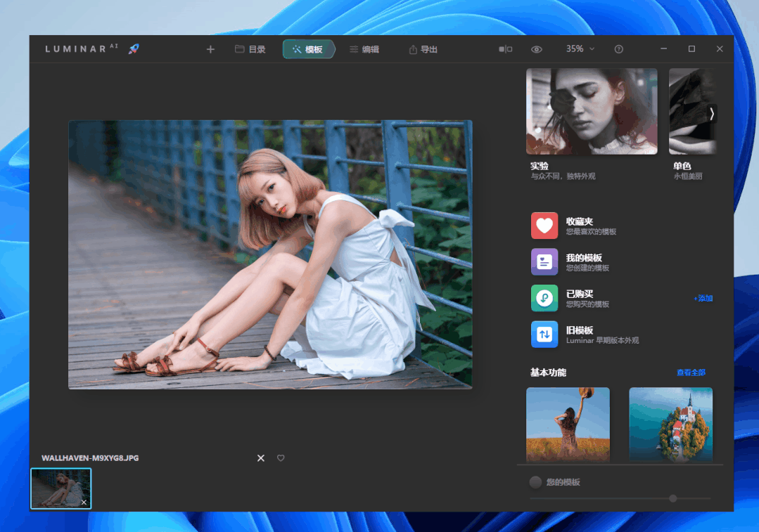Screen dimensions: 759x532
Task: Click the X next to the filename
Action: pyautogui.click(x=261, y=458)
